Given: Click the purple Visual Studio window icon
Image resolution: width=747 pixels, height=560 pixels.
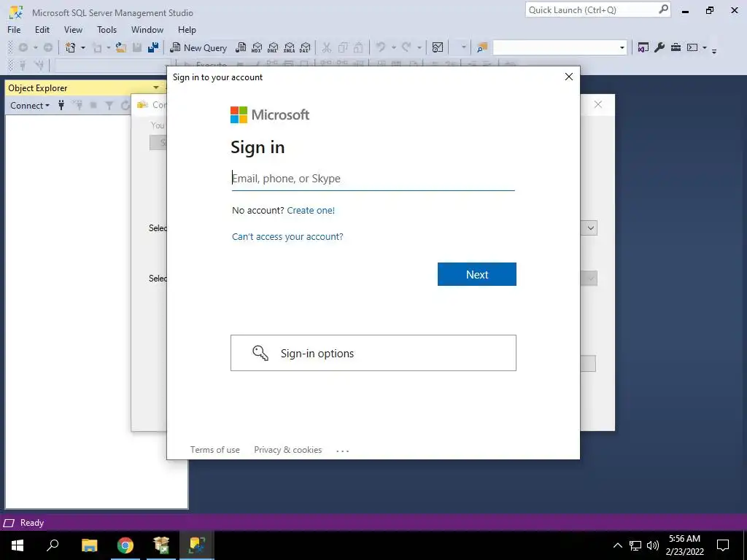Looking at the screenshot, I should (643, 47).
